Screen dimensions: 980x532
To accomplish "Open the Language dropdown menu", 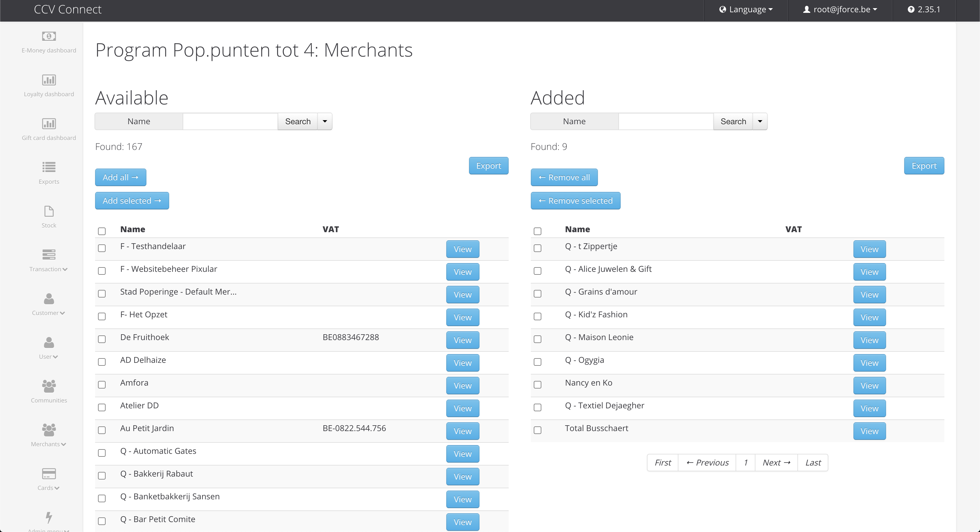I will click(746, 10).
